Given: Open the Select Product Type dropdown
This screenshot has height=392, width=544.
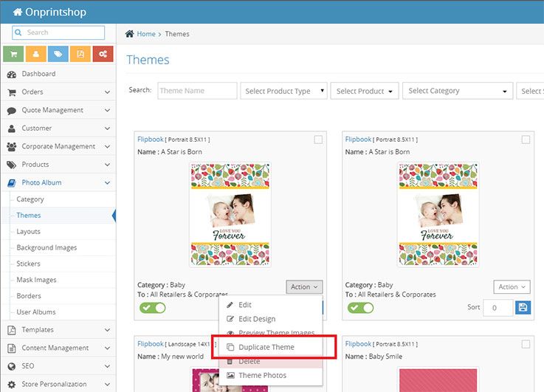Looking at the screenshot, I should tap(284, 91).
